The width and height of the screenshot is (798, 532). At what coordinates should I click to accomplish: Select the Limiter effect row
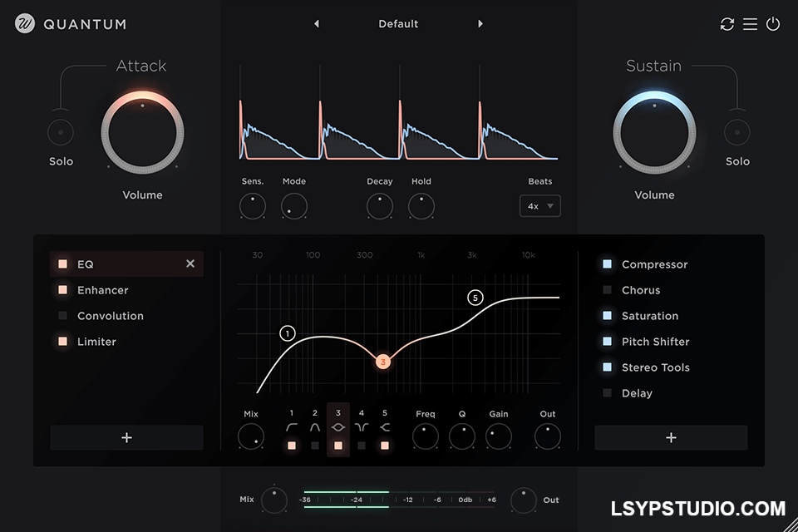coord(126,341)
